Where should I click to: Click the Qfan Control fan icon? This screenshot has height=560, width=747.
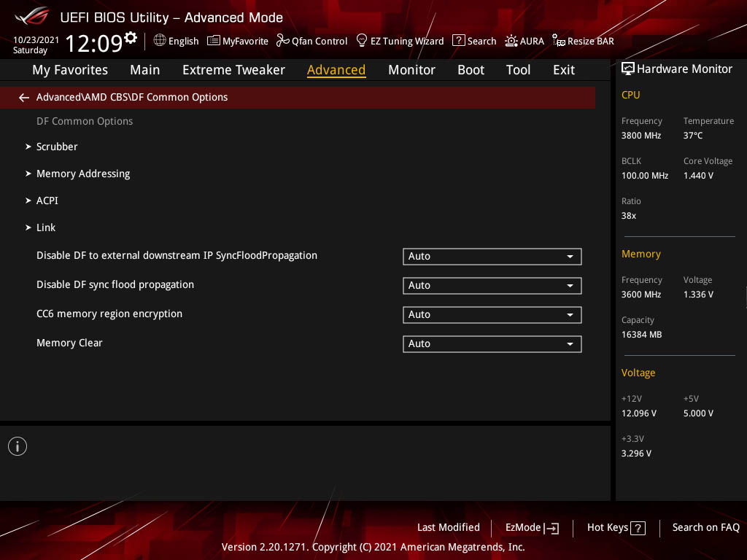coord(282,41)
